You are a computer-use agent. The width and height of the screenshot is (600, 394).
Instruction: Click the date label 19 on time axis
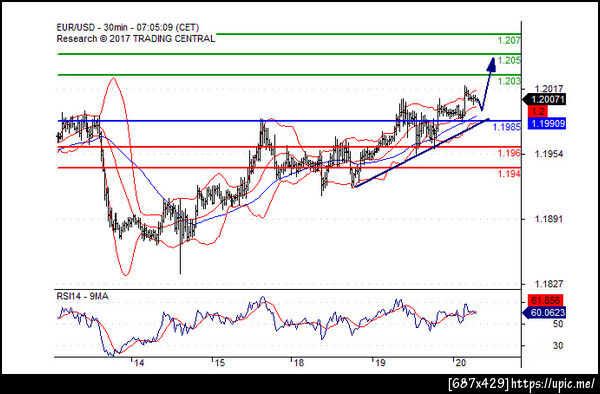(x=380, y=363)
